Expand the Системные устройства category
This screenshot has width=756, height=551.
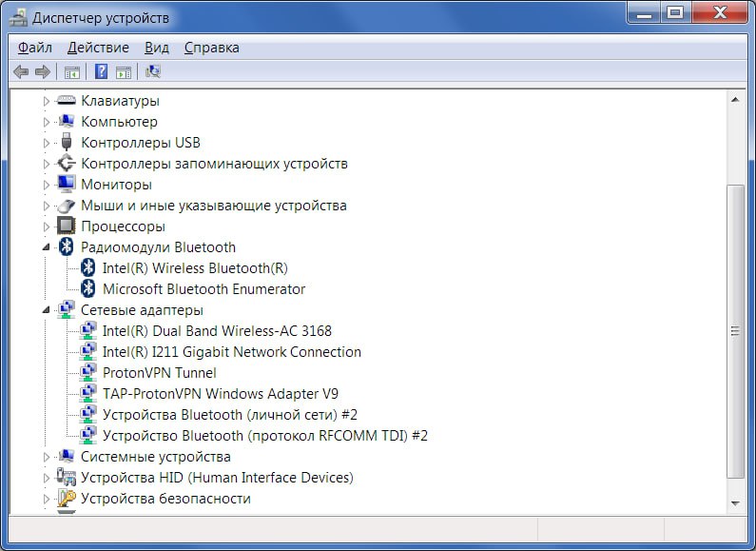click(x=47, y=457)
